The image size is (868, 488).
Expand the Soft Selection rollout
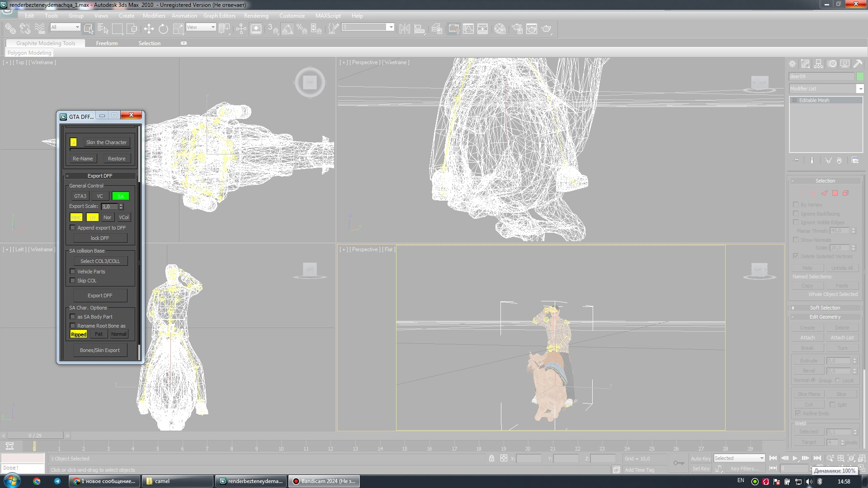pyautogui.click(x=825, y=308)
